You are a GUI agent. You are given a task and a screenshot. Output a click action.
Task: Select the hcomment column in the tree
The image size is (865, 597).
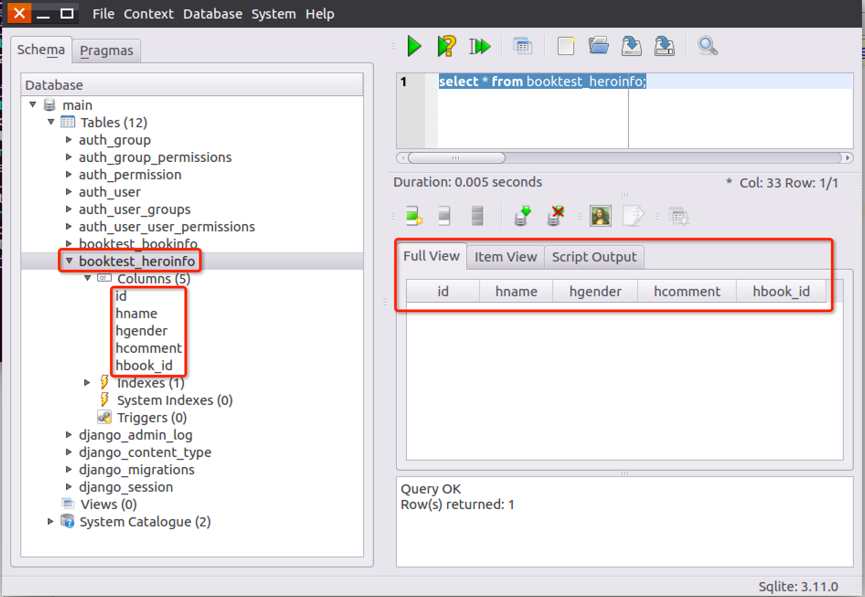(148, 348)
